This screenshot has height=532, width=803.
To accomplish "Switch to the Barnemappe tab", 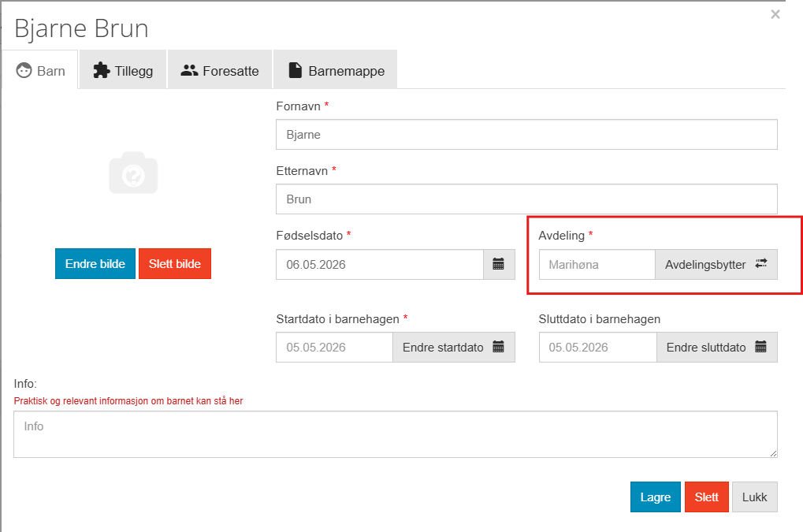I will (336, 70).
